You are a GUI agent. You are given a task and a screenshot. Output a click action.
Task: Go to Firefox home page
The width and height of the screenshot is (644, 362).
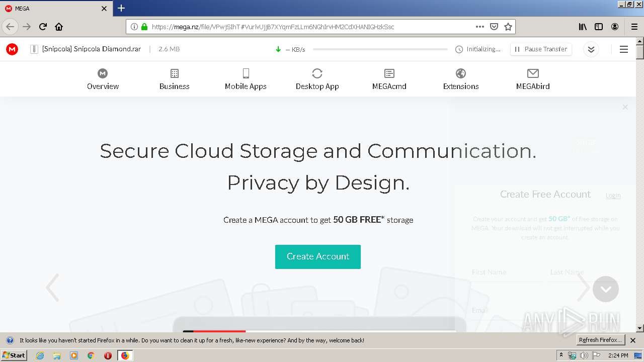point(59,27)
